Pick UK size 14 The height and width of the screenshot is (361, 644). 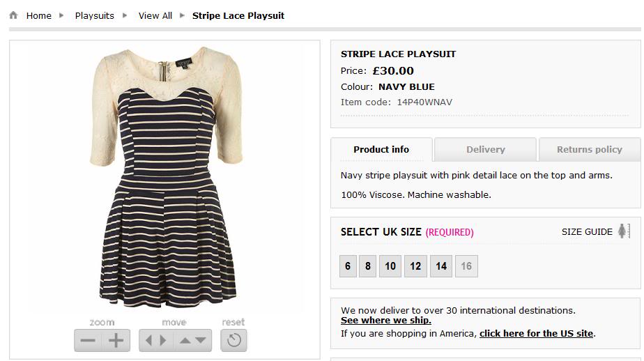click(x=441, y=266)
